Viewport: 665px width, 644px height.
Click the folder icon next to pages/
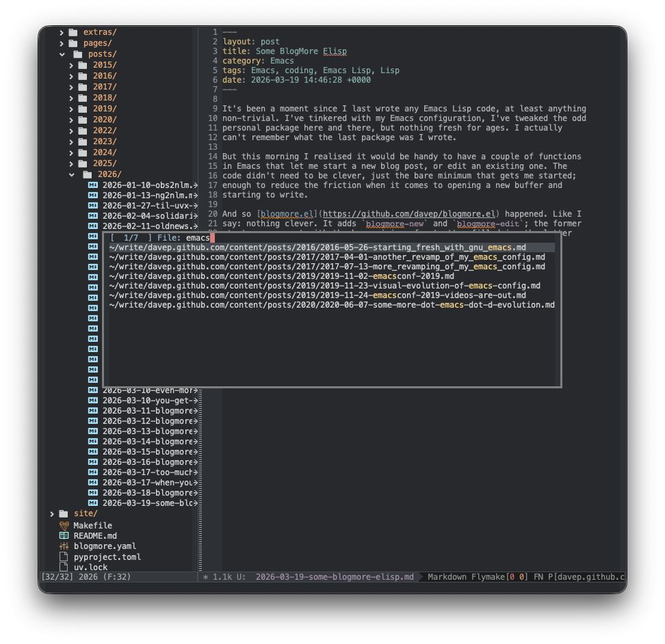(x=73, y=42)
